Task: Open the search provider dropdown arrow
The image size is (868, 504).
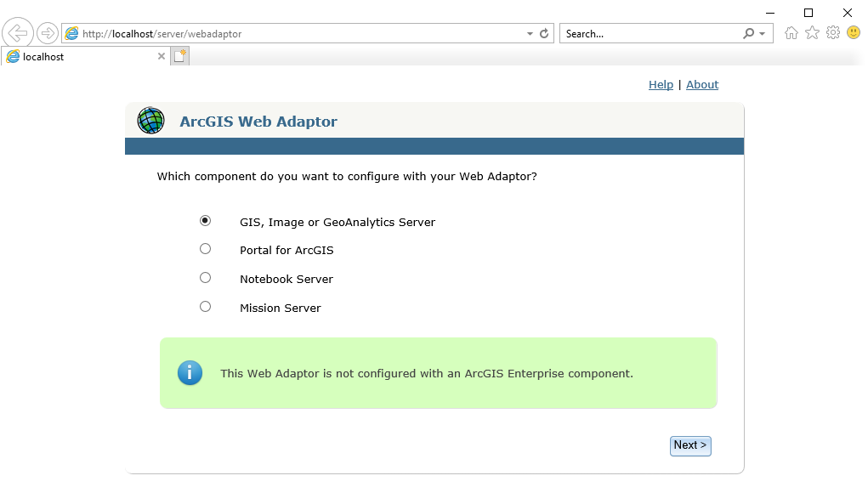Action: (x=763, y=34)
